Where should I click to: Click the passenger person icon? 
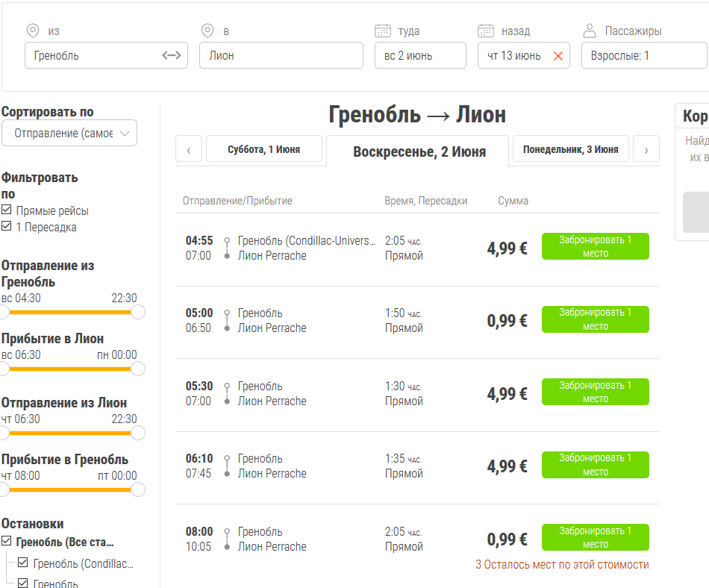590,31
